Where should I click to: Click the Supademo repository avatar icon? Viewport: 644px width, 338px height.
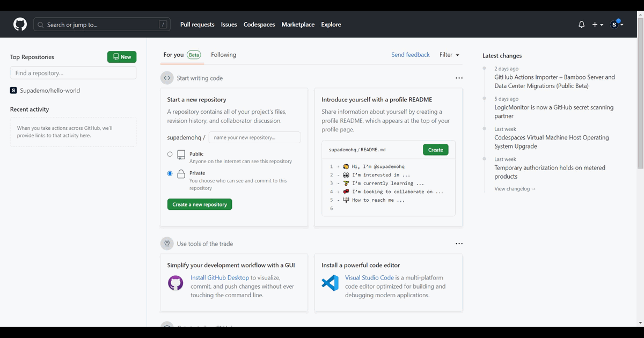point(13,91)
